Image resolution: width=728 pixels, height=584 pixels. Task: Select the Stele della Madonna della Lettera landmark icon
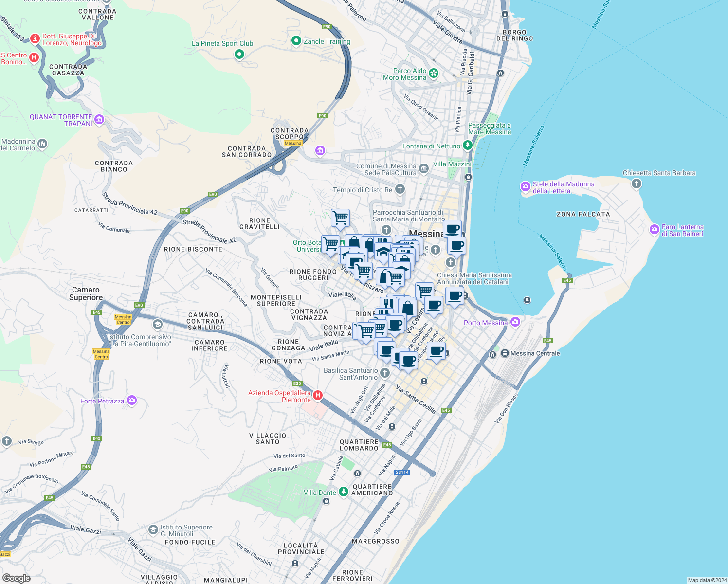[526, 187]
